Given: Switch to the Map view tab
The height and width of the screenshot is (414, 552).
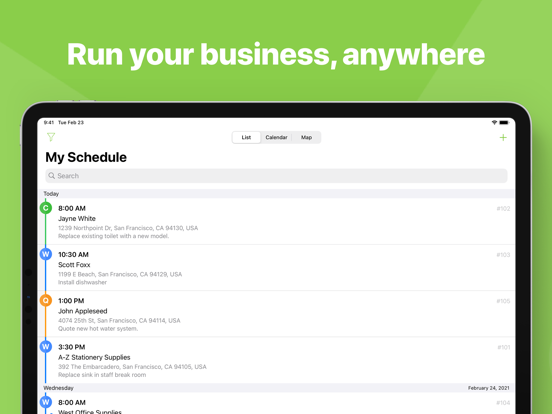Looking at the screenshot, I should coord(306,137).
